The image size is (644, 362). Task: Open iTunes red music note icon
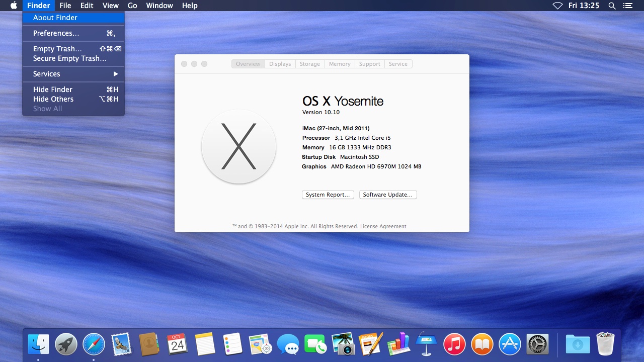click(x=454, y=344)
